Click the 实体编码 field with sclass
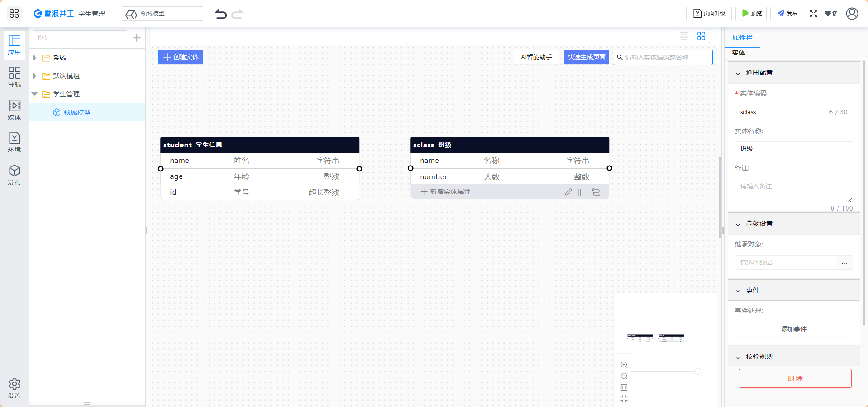 coord(794,112)
